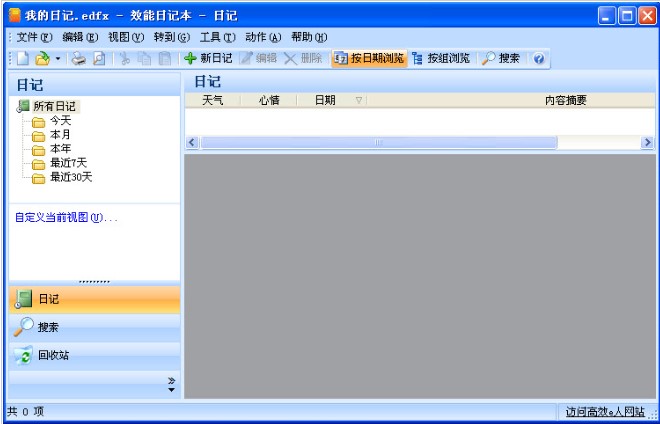Click the horizontal scrollbar left arrow
660x424 pixels.
click(x=192, y=143)
